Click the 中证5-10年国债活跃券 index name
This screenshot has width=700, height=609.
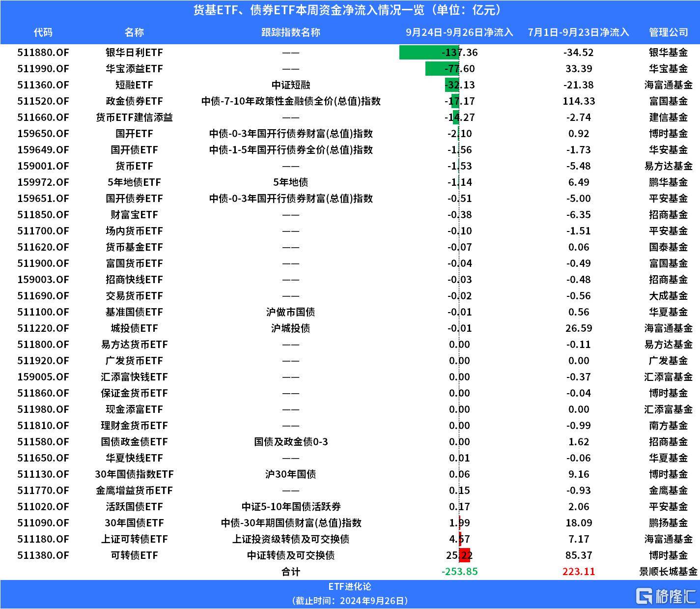[291, 507]
